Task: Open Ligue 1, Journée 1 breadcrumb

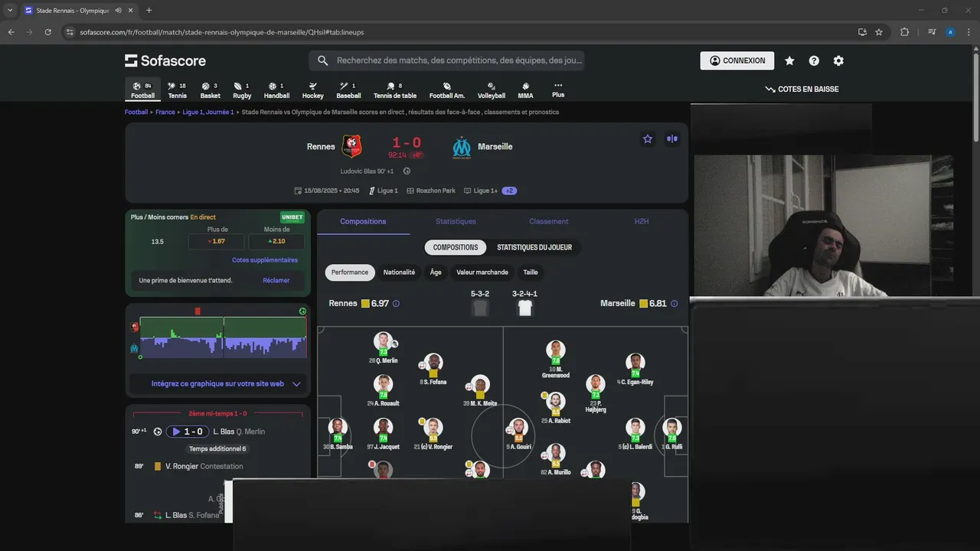Action: [x=208, y=112]
